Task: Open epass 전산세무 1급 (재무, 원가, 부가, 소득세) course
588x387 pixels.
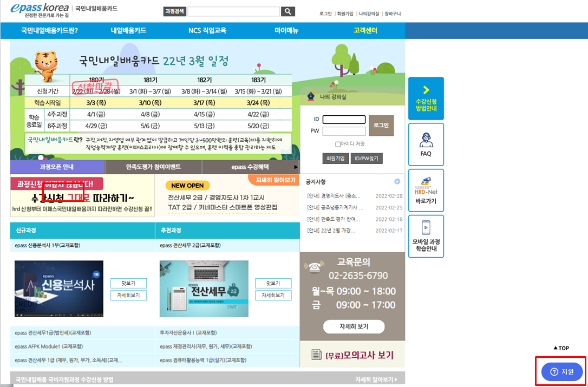Action: coord(68,360)
